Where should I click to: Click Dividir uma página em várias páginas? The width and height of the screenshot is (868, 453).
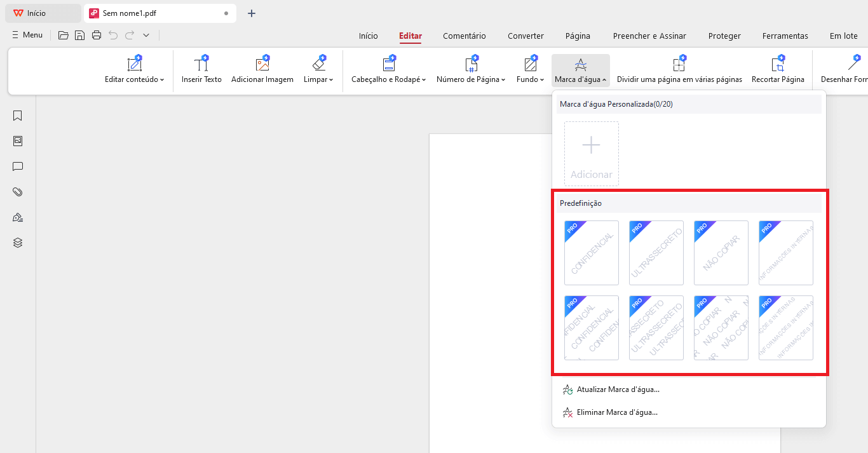coord(679,69)
